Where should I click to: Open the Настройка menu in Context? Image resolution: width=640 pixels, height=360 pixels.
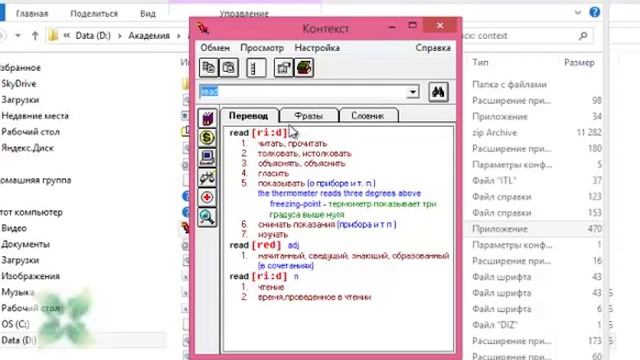317,48
